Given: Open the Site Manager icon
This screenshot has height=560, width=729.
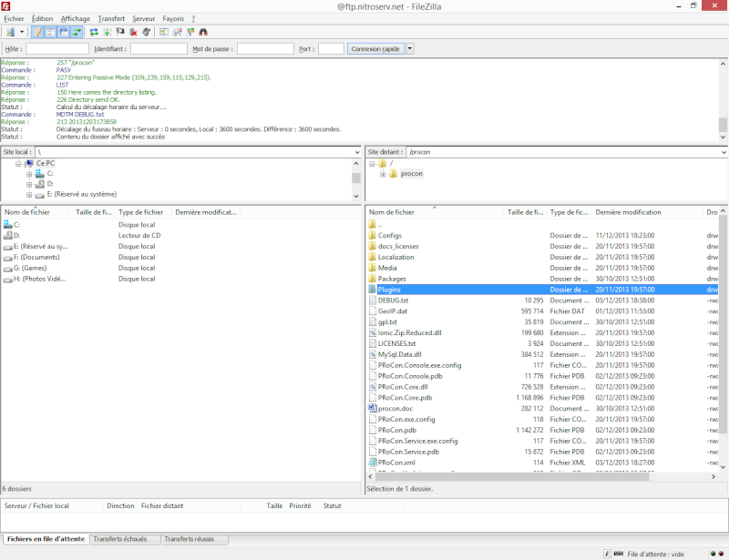Looking at the screenshot, I should click(10, 32).
